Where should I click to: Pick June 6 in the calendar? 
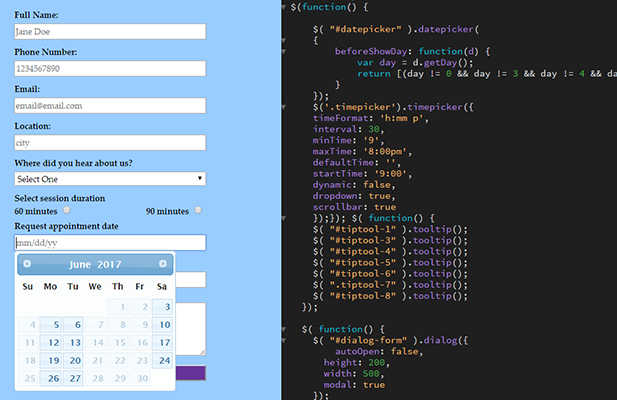tap(73, 325)
